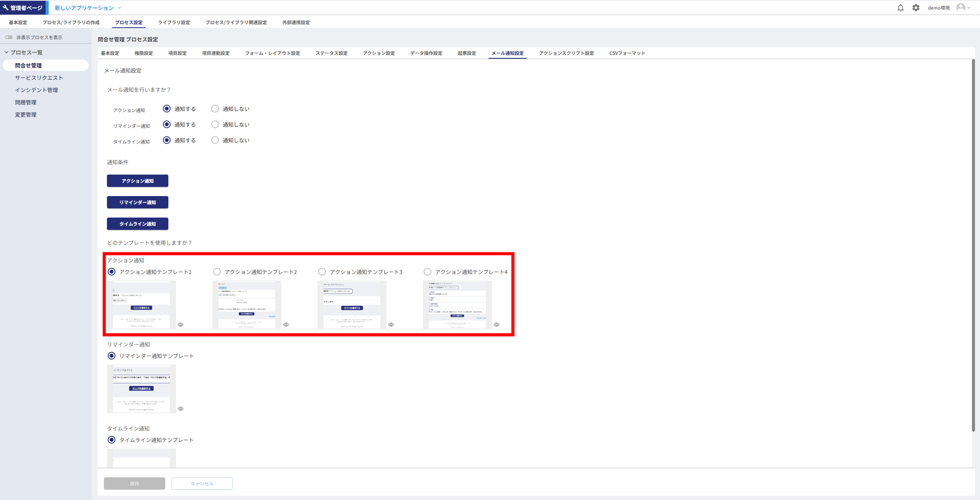The width and height of the screenshot is (980, 500).
Task: Toggle 非表示プロセスを表示 switch
Action: point(9,37)
